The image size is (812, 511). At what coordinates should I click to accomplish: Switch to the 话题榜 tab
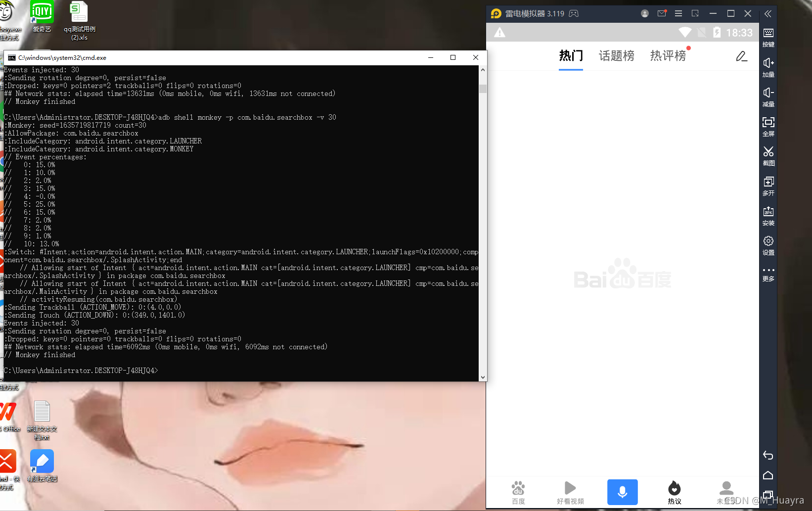coord(616,56)
